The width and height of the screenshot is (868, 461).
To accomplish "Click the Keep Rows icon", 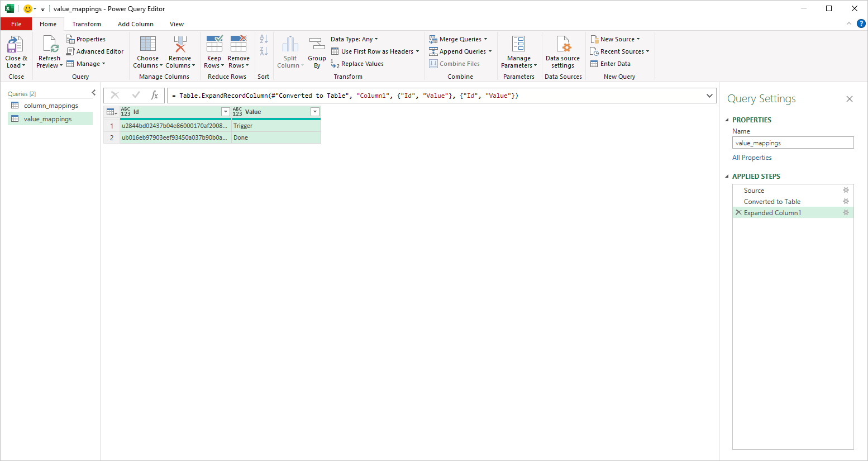I will (214, 44).
